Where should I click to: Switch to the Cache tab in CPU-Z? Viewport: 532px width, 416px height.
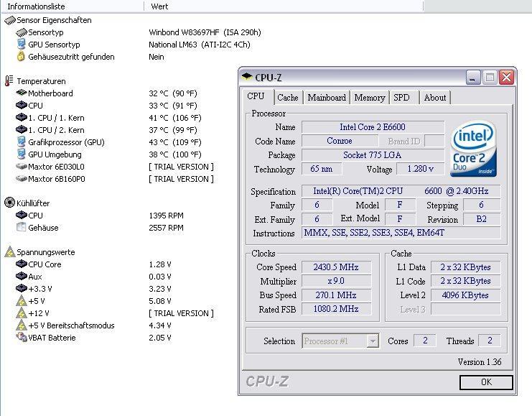[287, 98]
